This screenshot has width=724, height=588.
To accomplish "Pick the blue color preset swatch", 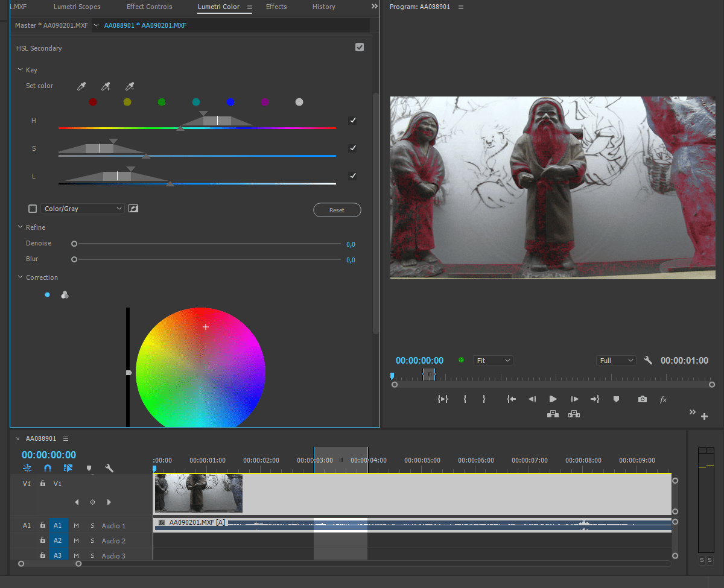I will point(230,102).
